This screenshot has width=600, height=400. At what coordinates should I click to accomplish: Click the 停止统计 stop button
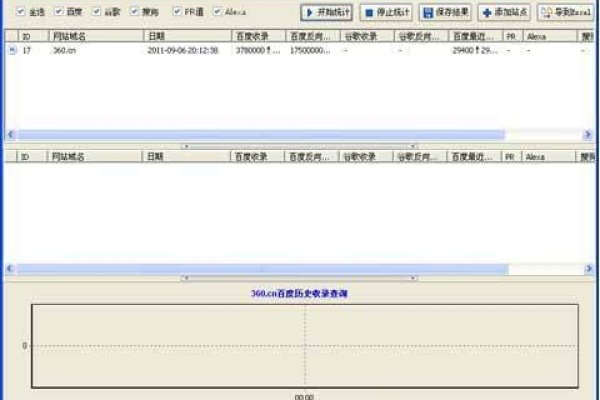point(386,12)
